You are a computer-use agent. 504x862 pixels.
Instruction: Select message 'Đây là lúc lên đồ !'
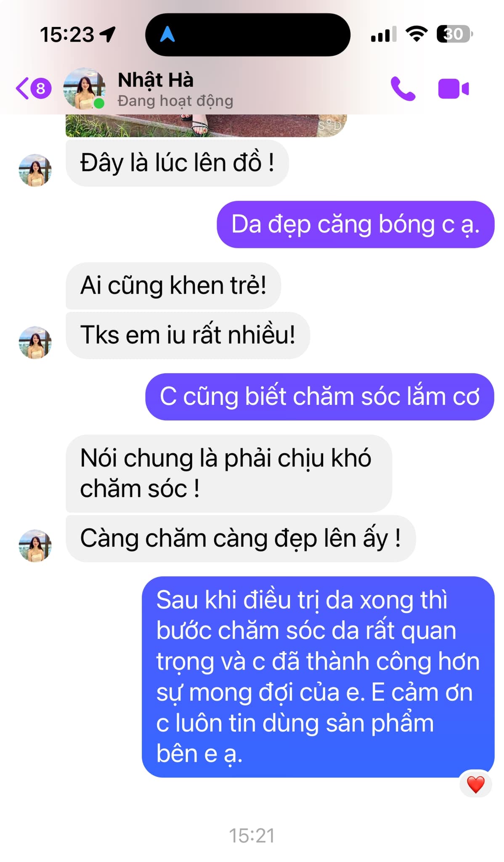tap(177, 163)
